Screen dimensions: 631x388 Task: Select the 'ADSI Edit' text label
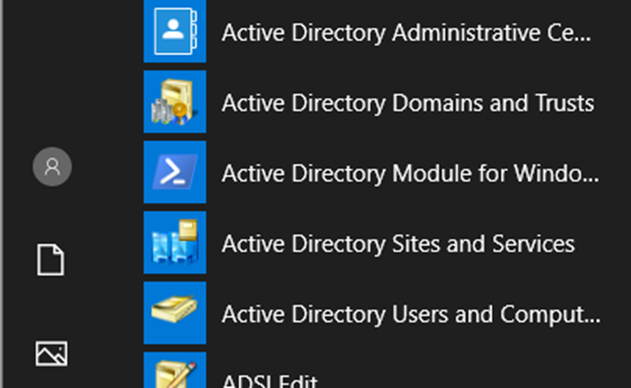tap(270, 380)
